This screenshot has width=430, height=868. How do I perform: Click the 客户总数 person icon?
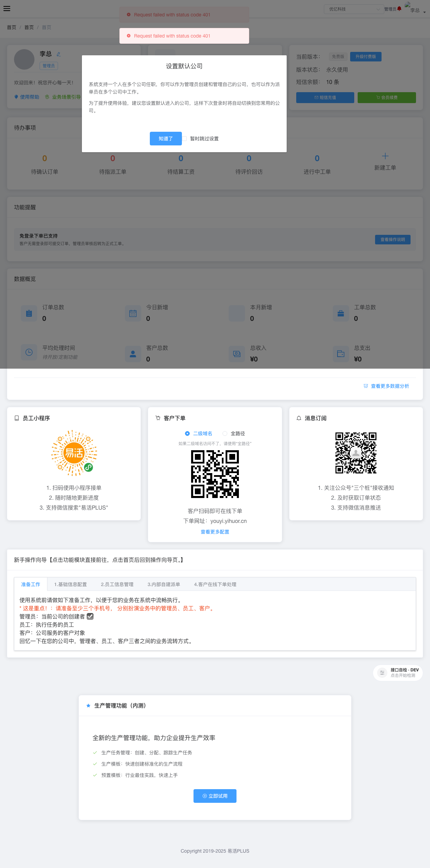pos(133,354)
